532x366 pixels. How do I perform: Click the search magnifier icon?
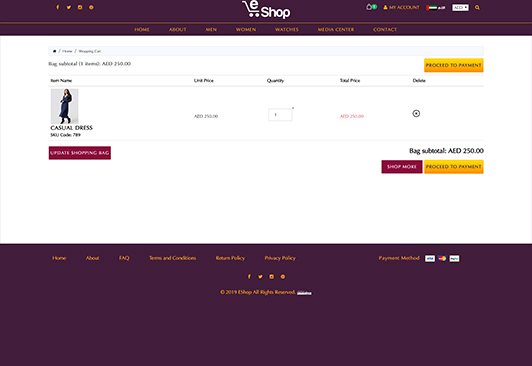coord(477,7)
